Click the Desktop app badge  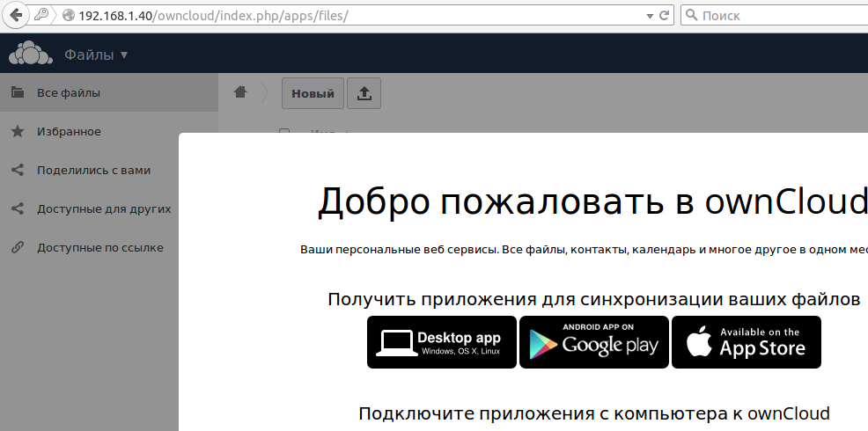pyautogui.click(x=442, y=342)
